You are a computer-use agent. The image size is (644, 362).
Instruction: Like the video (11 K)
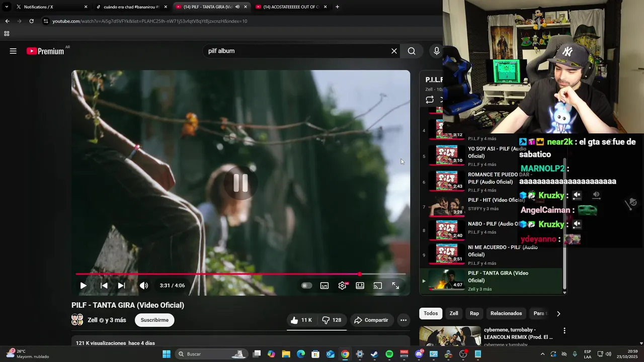click(301, 320)
